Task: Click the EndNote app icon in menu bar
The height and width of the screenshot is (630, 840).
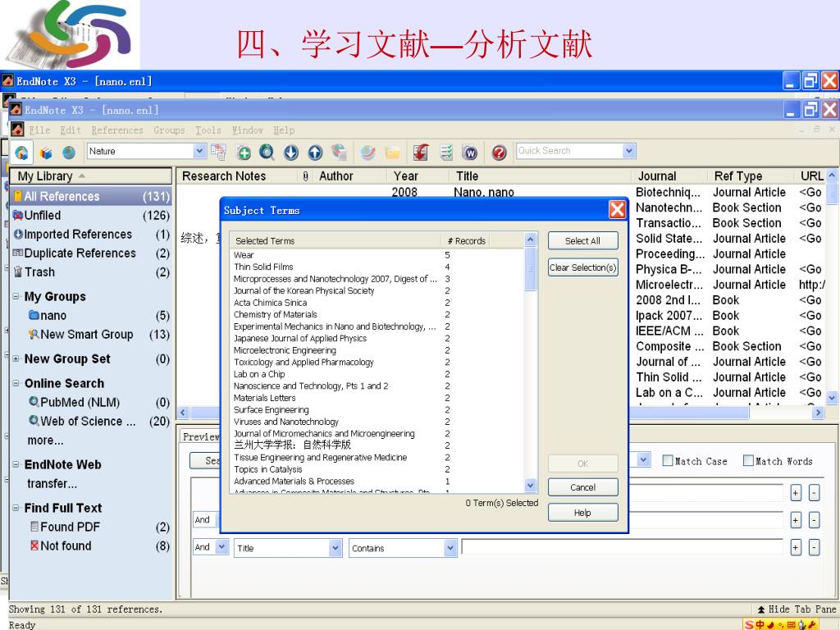Action: (x=17, y=129)
